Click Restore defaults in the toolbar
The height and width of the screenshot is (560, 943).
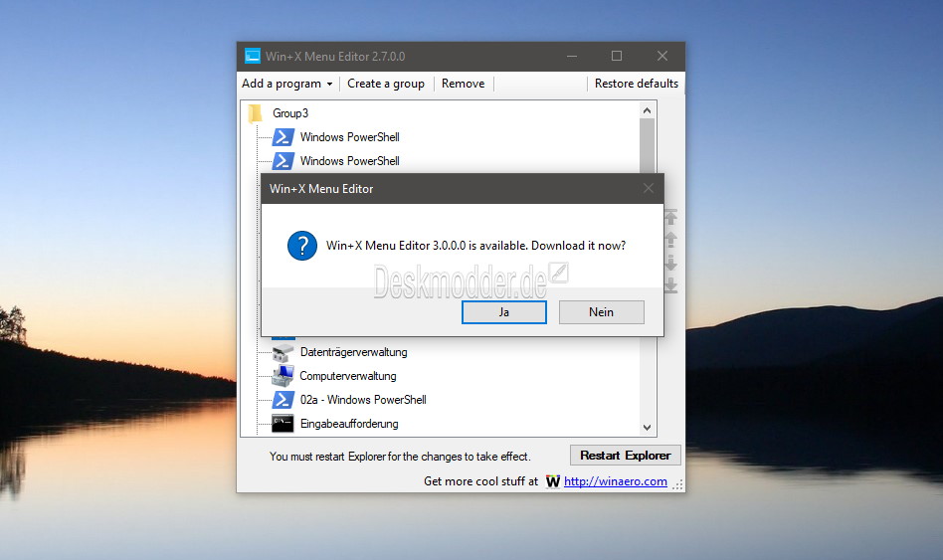click(x=637, y=84)
